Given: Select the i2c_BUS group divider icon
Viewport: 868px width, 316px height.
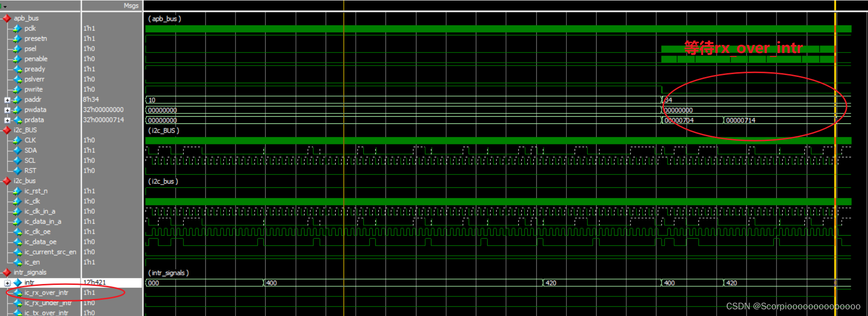Looking at the screenshot, I should point(7,130).
